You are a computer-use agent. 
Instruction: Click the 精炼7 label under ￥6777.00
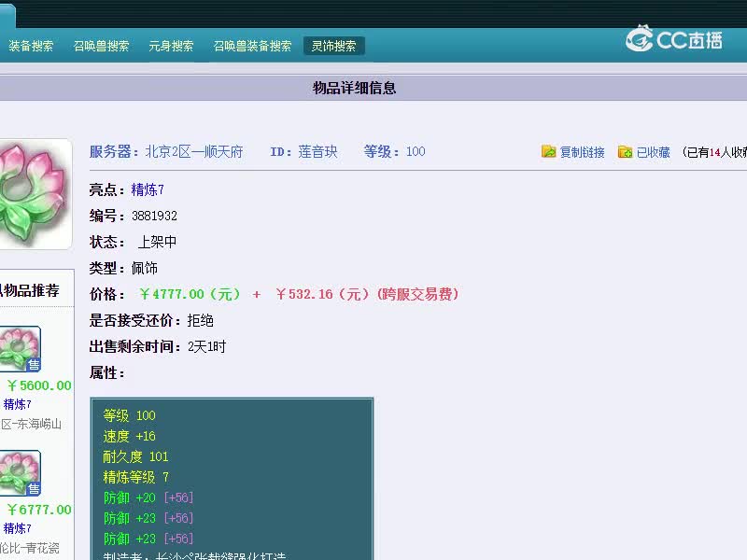coord(17,528)
